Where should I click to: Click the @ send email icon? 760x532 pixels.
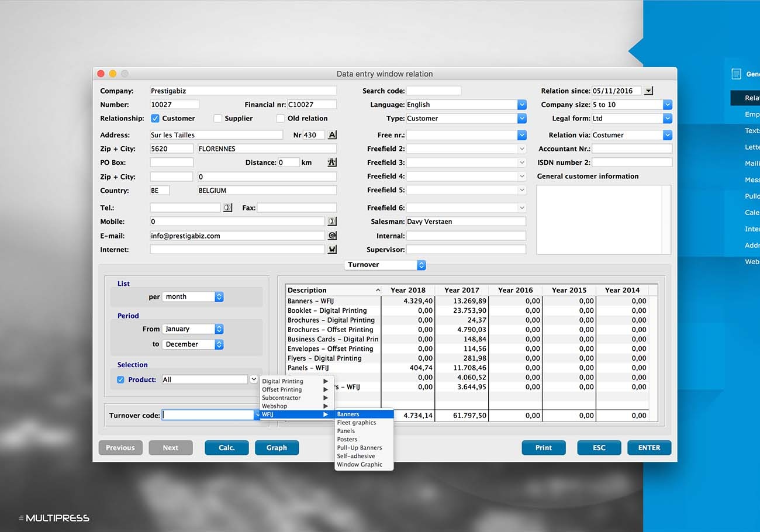[332, 236]
